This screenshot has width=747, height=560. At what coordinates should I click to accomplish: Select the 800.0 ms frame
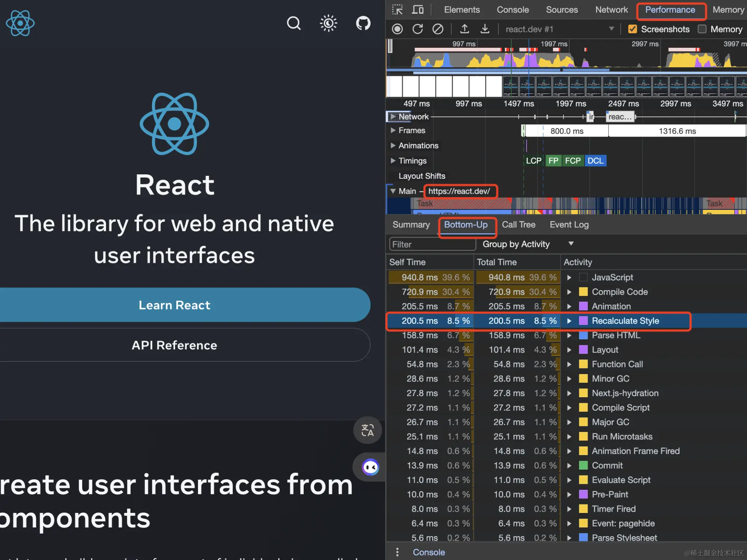(567, 131)
